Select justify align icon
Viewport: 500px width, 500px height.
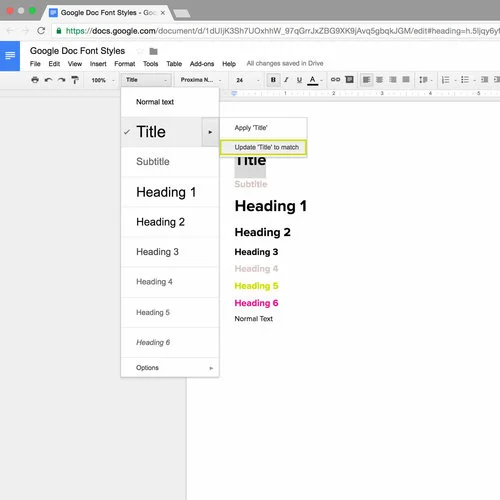[x=406, y=79]
